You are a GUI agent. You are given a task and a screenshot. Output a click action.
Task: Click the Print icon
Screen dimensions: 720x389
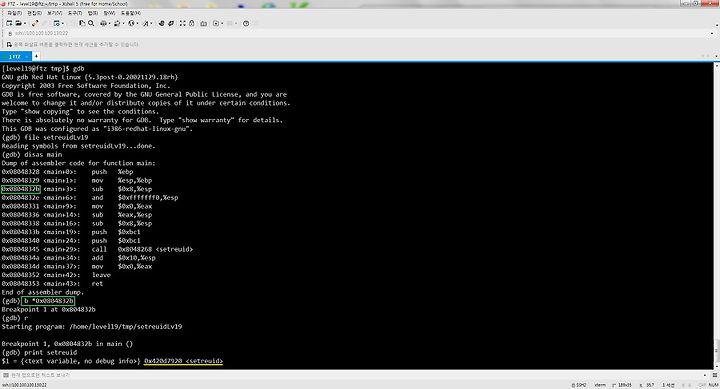[103, 23]
